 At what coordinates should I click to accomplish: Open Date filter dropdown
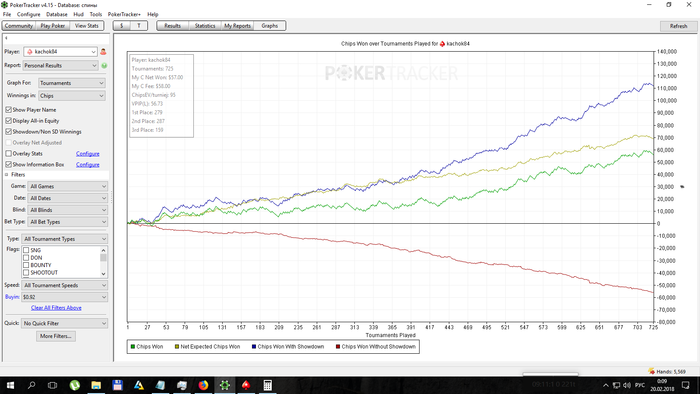[x=67, y=198]
